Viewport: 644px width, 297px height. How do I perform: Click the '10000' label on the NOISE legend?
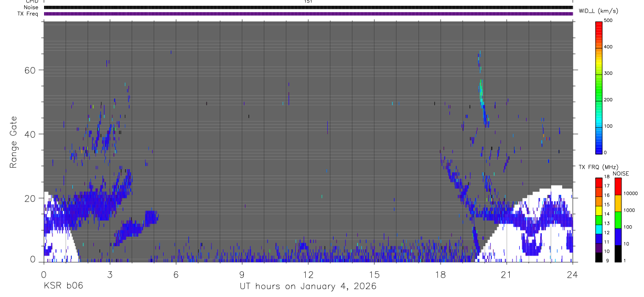(x=631, y=193)
